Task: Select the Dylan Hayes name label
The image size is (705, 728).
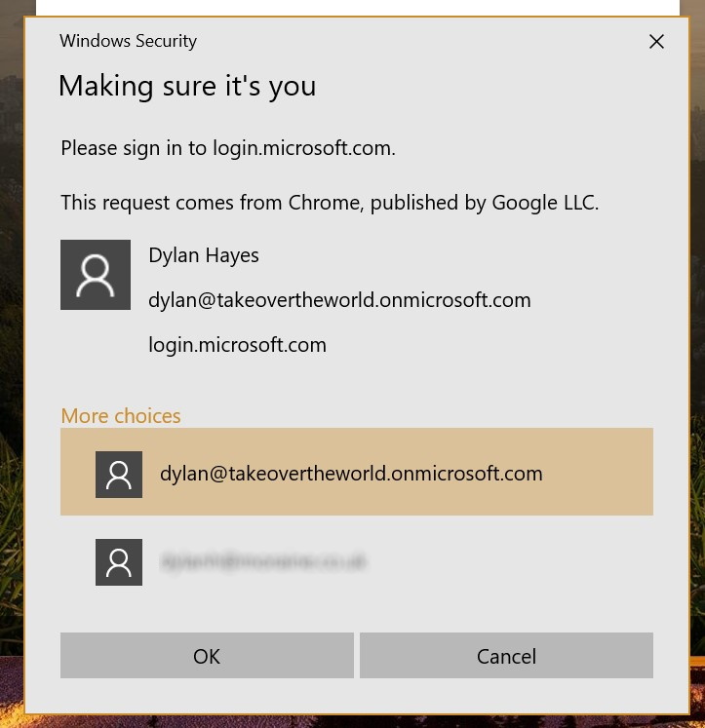Action: pyautogui.click(x=204, y=255)
